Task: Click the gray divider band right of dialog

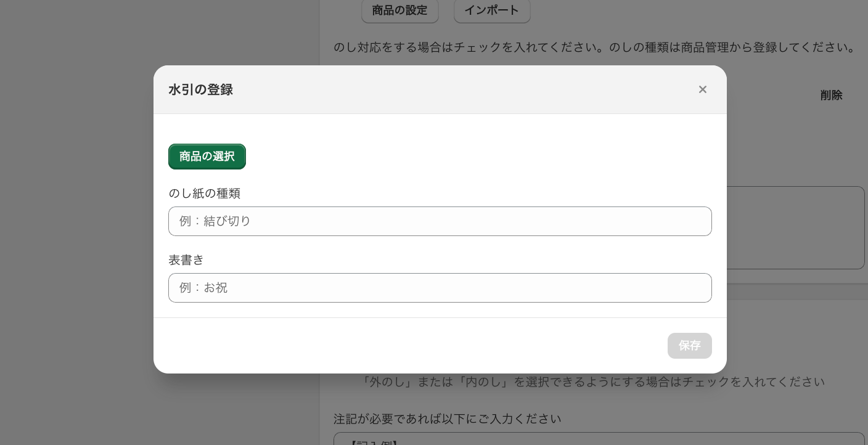Action: pos(796,292)
